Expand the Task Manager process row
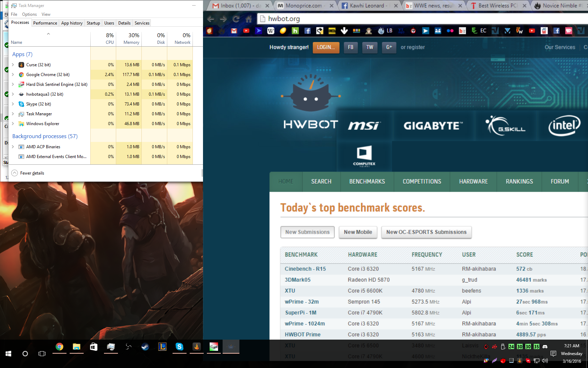This screenshot has width=588, height=368. pos(13,114)
